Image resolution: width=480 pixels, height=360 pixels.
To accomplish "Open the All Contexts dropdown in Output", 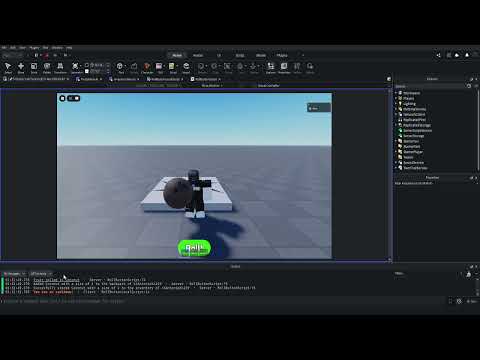I will (x=41, y=274).
